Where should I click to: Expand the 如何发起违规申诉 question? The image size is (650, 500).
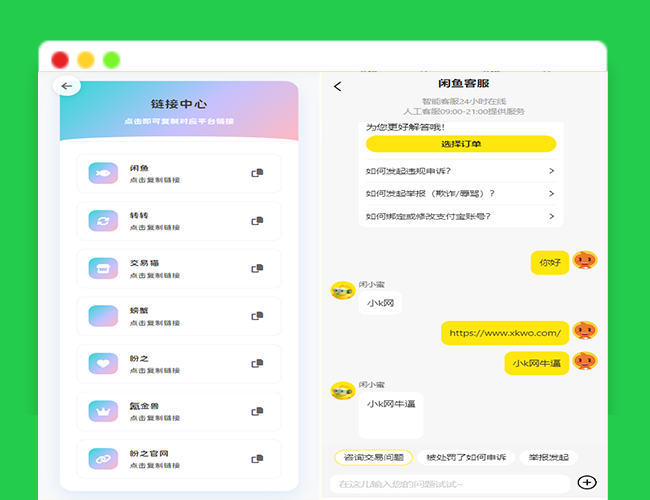pos(460,171)
